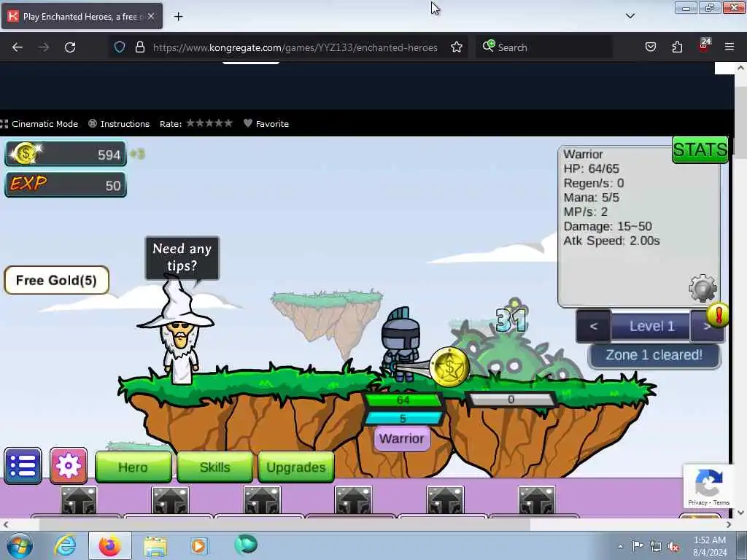Click the sixth upgrade arrow slot
Viewport: 747px width, 560px height.
pos(536,500)
